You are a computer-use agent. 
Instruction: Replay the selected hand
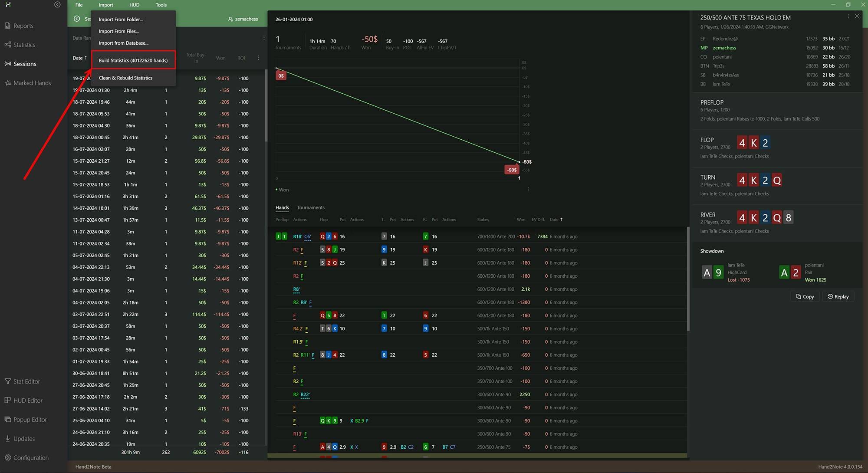point(838,296)
